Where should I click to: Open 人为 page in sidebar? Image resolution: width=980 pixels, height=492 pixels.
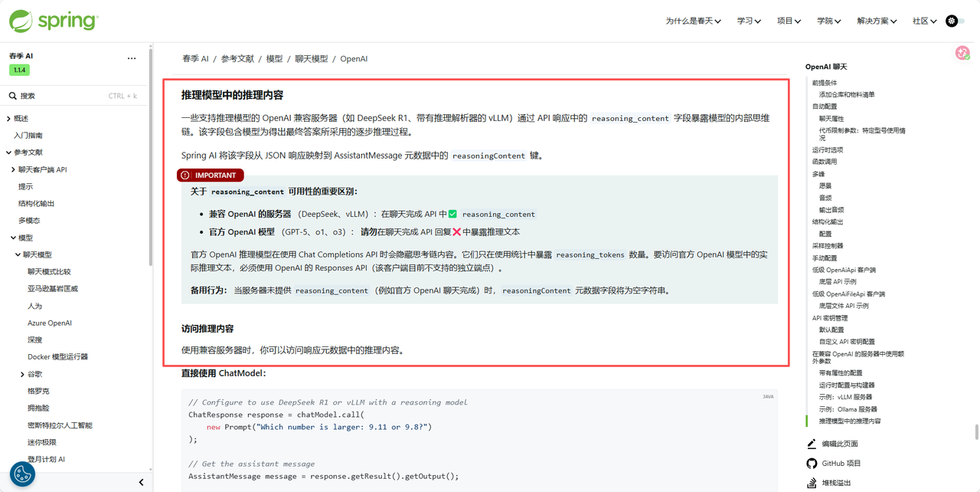pos(34,306)
